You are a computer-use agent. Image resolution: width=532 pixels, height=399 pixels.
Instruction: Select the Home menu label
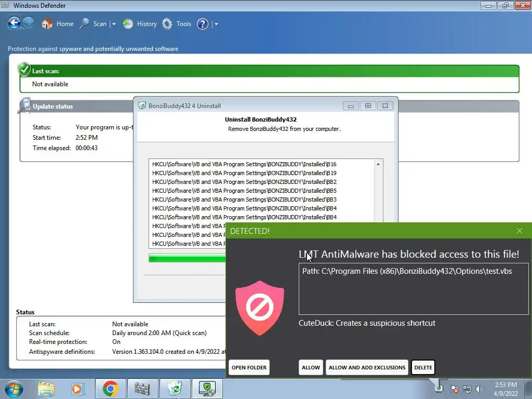(x=65, y=24)
